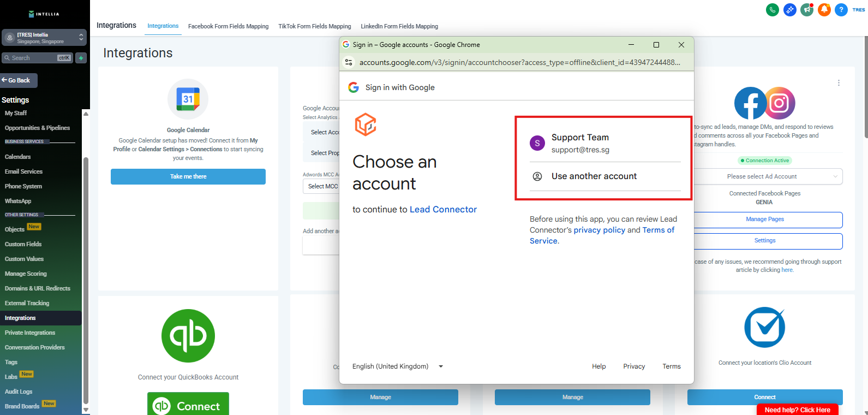Click the Lead Connector logo in popup
Image resolution: width=868 pixels, height=415 pixels.
pyautogui.click(x=366, y=124)
